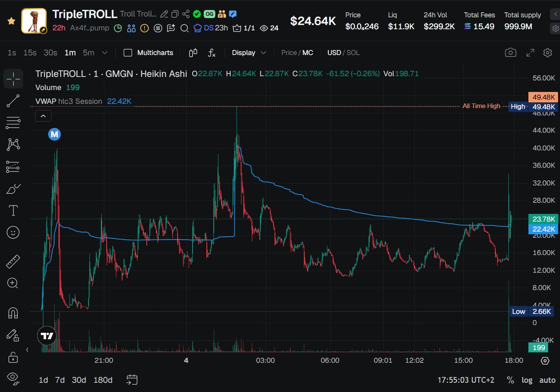Select the 5m timeframe

pyautogui.click(x=89, y=53)
